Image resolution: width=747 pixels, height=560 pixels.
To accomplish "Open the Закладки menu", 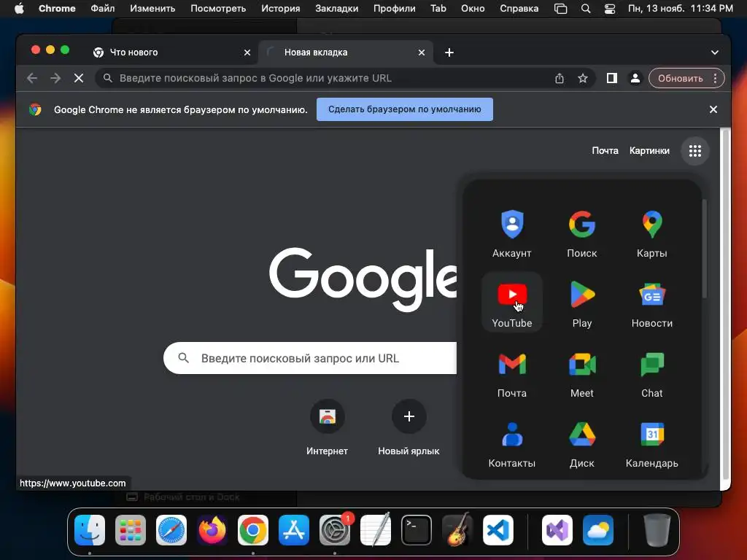I will (x=337, y=9).
